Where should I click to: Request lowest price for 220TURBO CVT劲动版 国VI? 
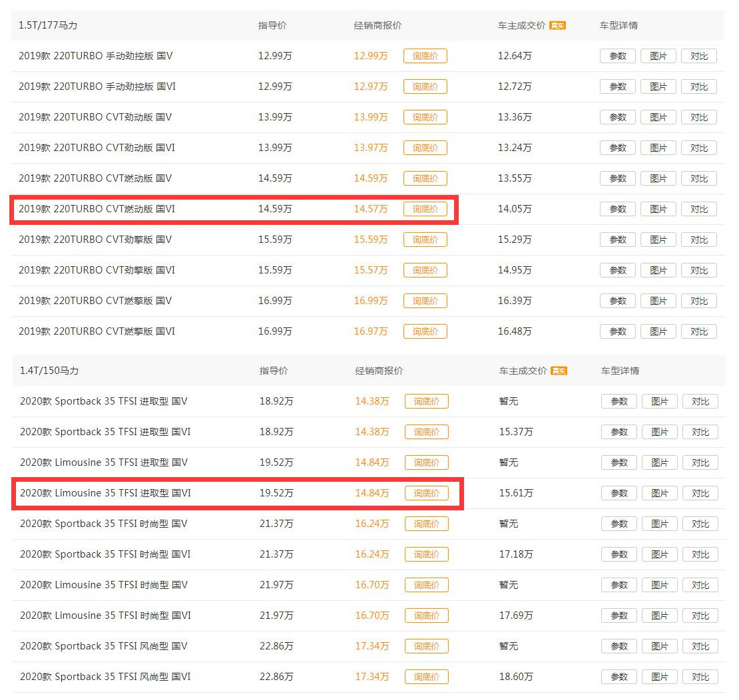[x=425, y=148]
